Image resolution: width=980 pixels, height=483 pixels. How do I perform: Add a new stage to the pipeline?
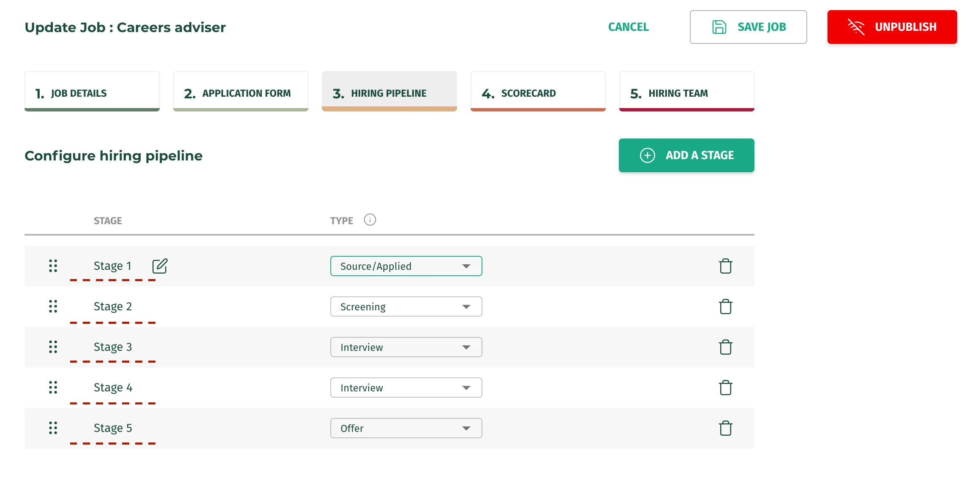[x=686, y=155]
